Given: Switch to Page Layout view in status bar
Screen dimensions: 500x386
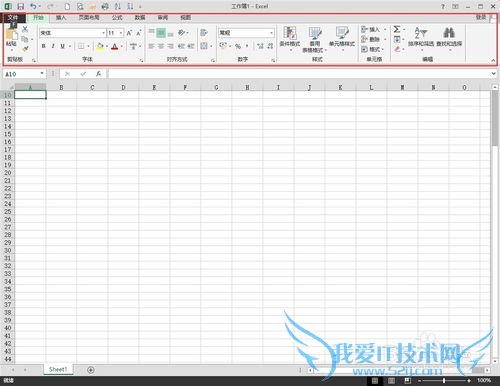Looking at the screenshot, I should coord(391,381).
